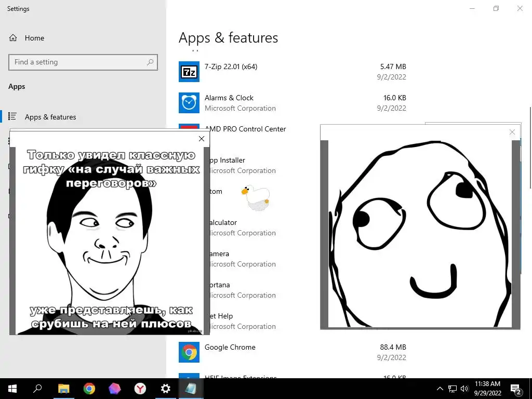Click the search magnifier in Find a setting
This screenshot has height=399, width=532.
tap(150, 62)
